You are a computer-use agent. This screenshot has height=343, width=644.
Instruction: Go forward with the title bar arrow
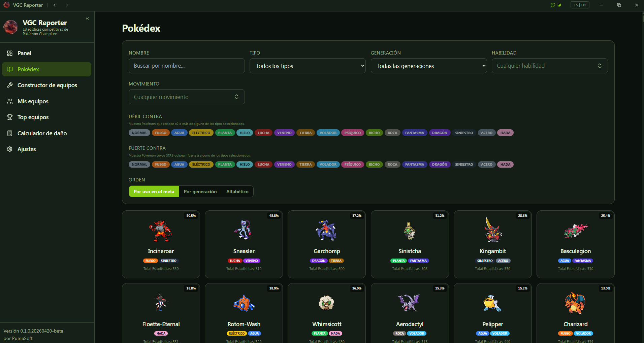tap(67, 5)
